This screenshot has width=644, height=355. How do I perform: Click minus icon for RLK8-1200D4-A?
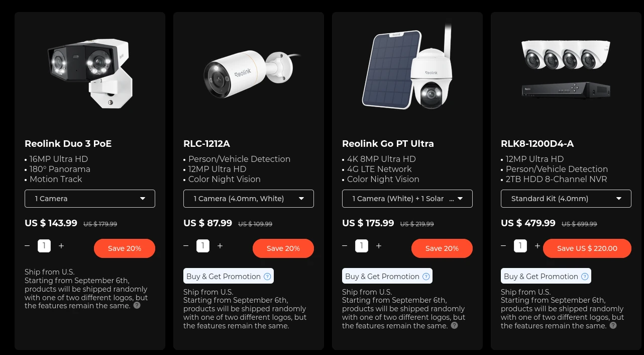503,246
